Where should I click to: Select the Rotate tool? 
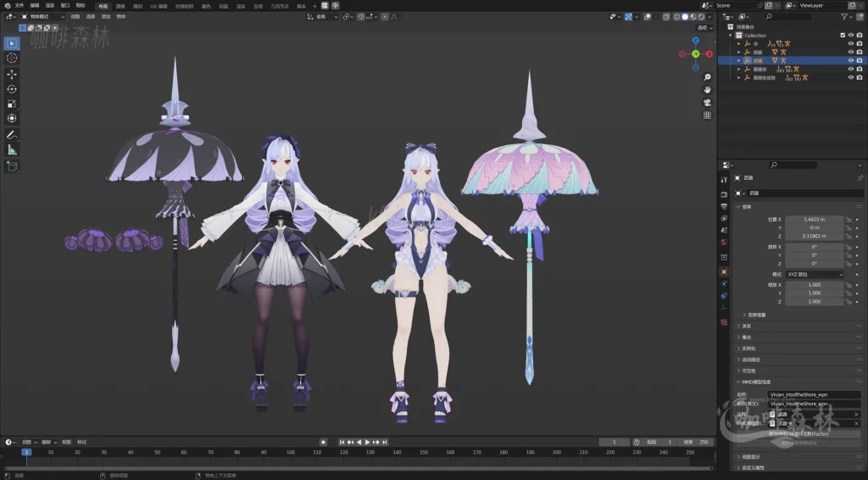12,89
